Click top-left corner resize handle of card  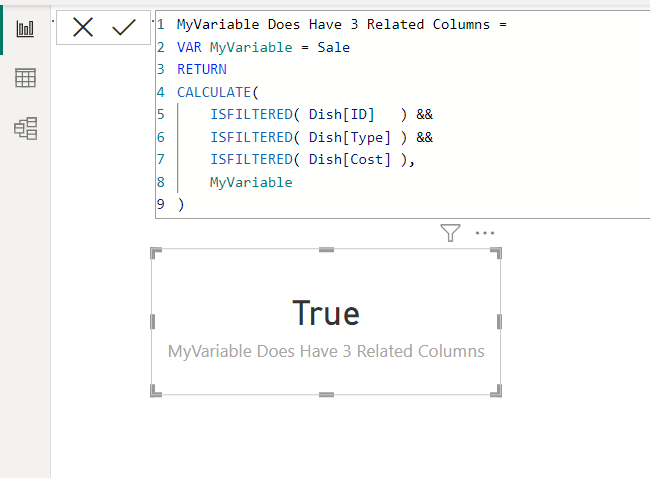(155, 252)
